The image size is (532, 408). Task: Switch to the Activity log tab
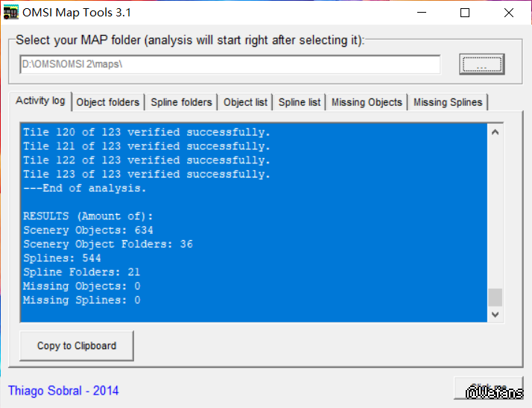(x=40, y=101)
